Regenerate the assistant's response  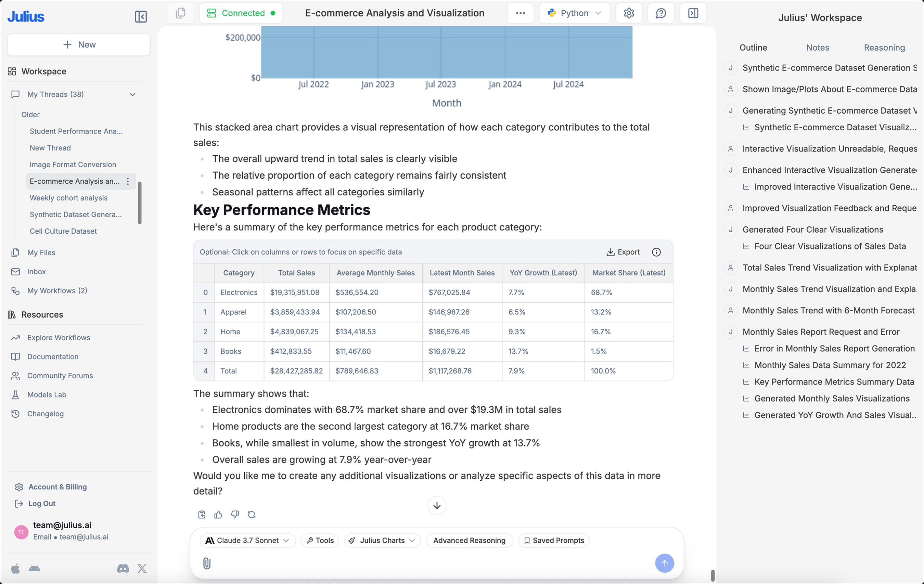pos(252,514)
